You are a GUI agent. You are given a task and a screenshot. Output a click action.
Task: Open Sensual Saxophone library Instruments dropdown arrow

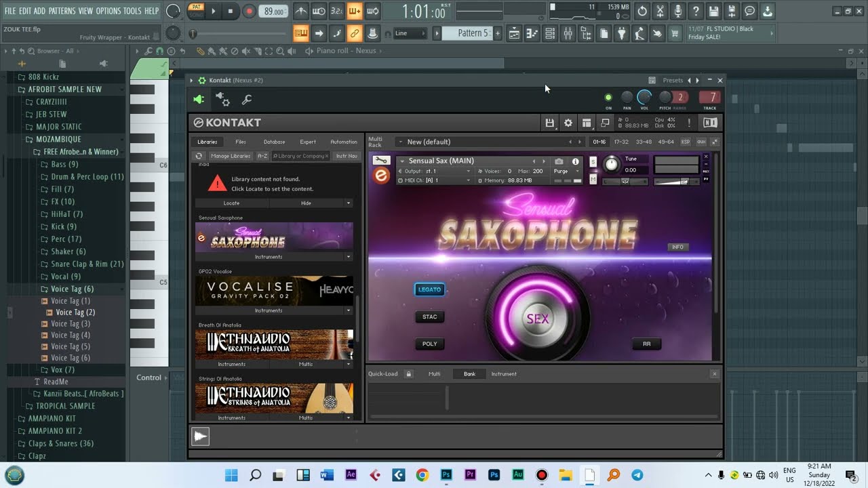tap(349, 257)
